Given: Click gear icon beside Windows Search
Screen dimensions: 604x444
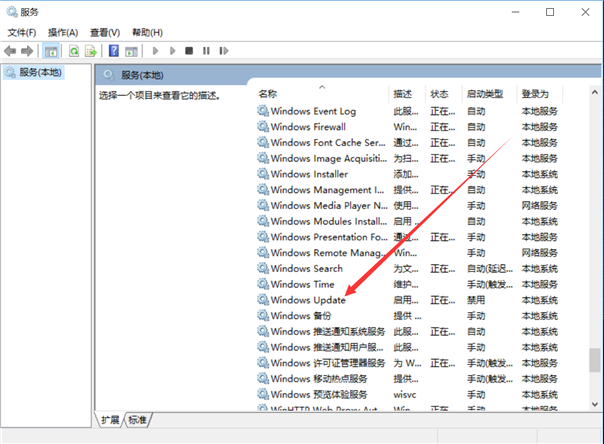Looking at the screenshot, I should click(263, 268).
